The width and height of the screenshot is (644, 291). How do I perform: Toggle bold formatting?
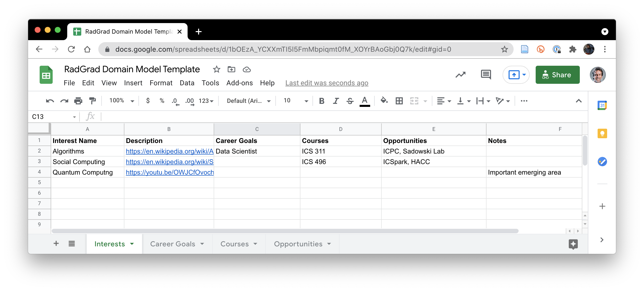pos(321,101)
